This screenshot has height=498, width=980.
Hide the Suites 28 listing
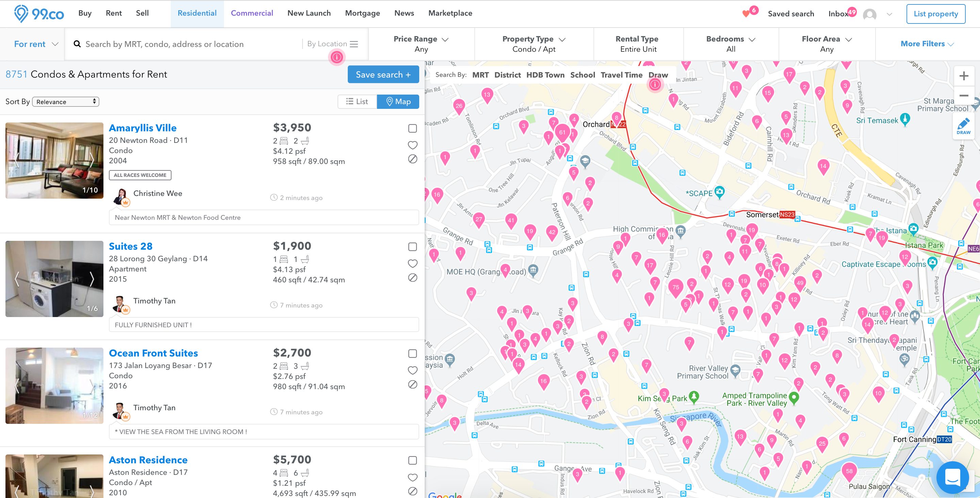(412, 277)
